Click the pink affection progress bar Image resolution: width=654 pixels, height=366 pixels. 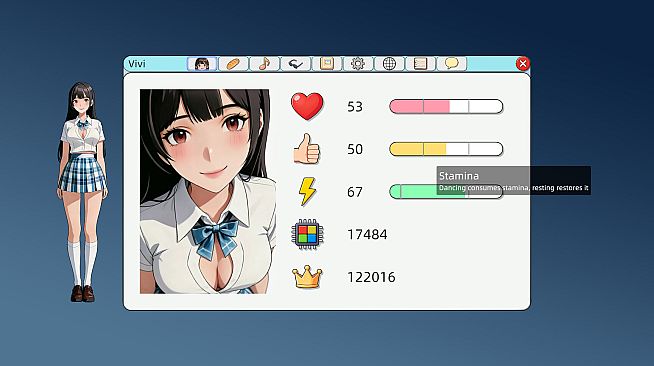click(x=446, y=106)
